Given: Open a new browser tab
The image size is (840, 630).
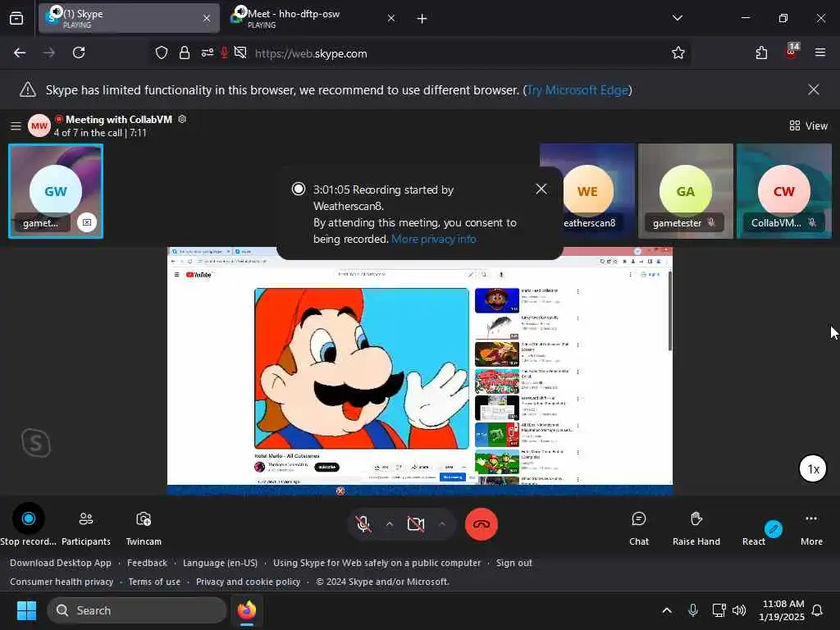Looking at the screenshot, I should (422, 19).
